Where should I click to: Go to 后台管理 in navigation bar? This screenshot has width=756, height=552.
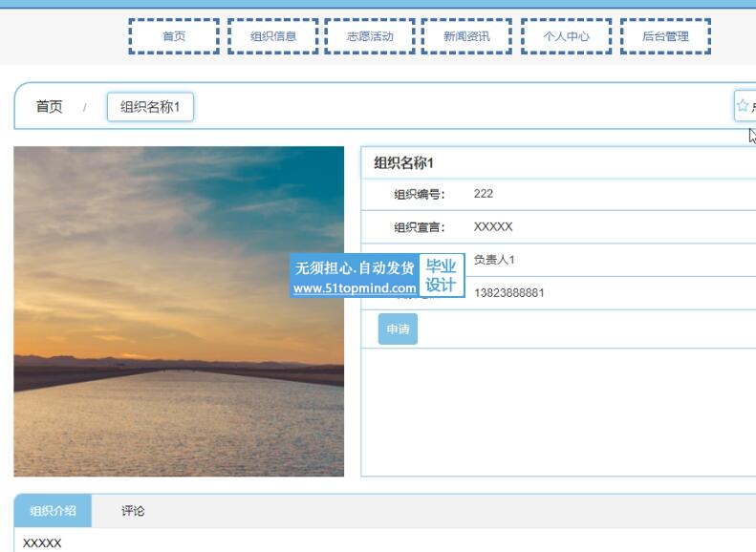(x=666, y=36)
